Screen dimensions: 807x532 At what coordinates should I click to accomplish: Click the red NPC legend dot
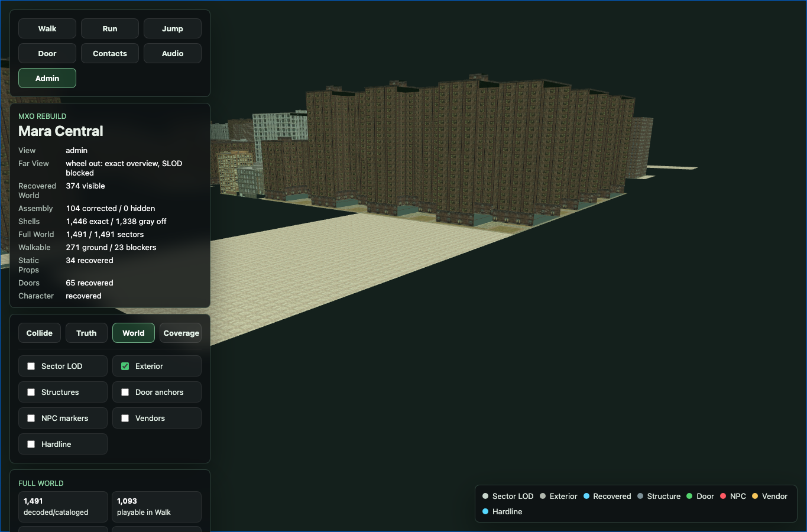pos(723,496)
